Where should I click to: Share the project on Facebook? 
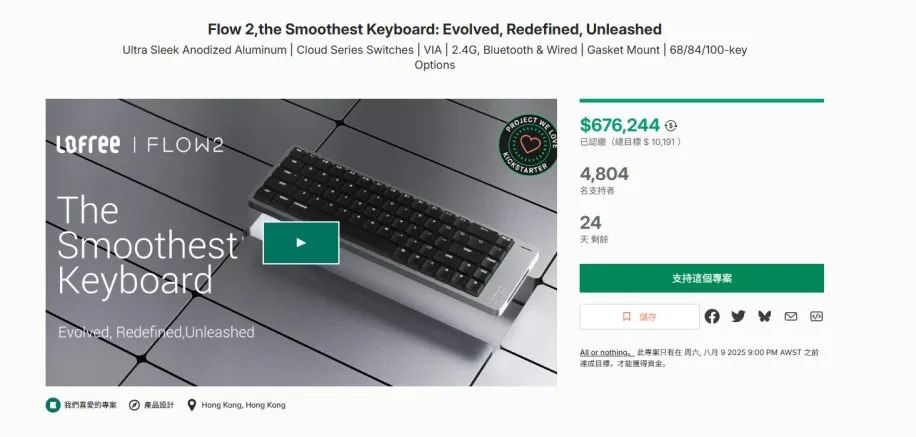click(712, 316)
